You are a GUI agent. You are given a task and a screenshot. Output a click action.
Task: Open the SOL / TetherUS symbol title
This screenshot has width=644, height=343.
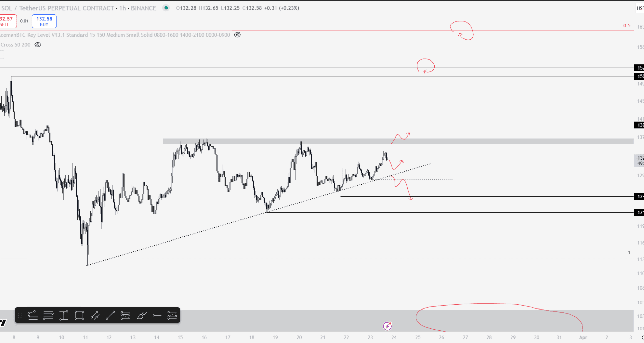57,8
